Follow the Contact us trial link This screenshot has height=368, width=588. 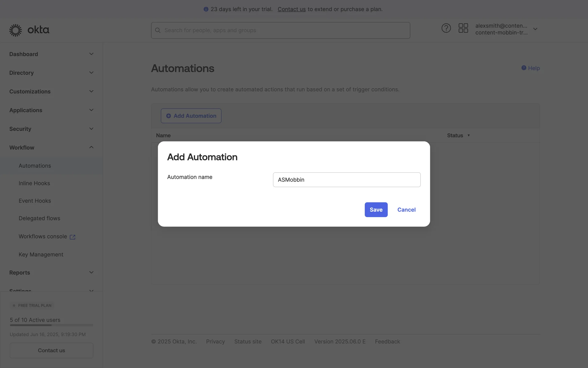coord(292,9)
